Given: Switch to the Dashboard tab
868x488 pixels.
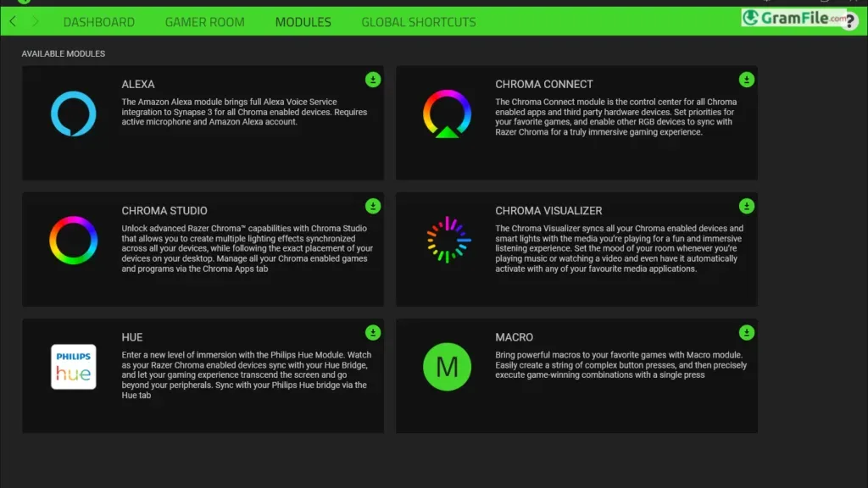Looking at the screenshot, I should tap(99, 22).
